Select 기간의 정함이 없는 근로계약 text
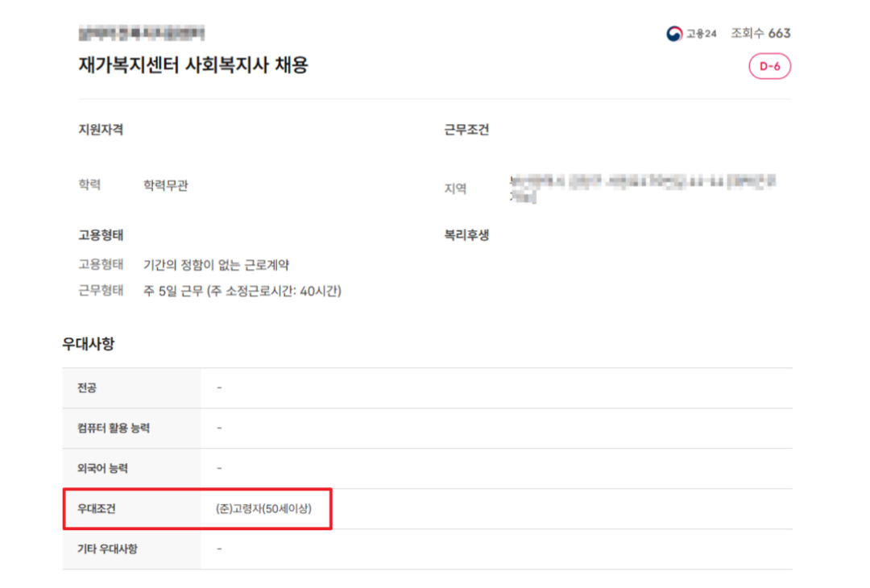The image size is (870, 588). coord(227,265)
